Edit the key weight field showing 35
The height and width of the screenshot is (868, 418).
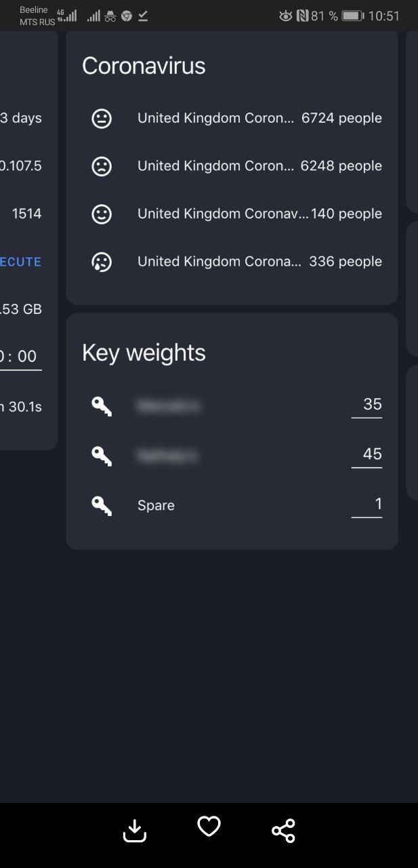(367, 406)
